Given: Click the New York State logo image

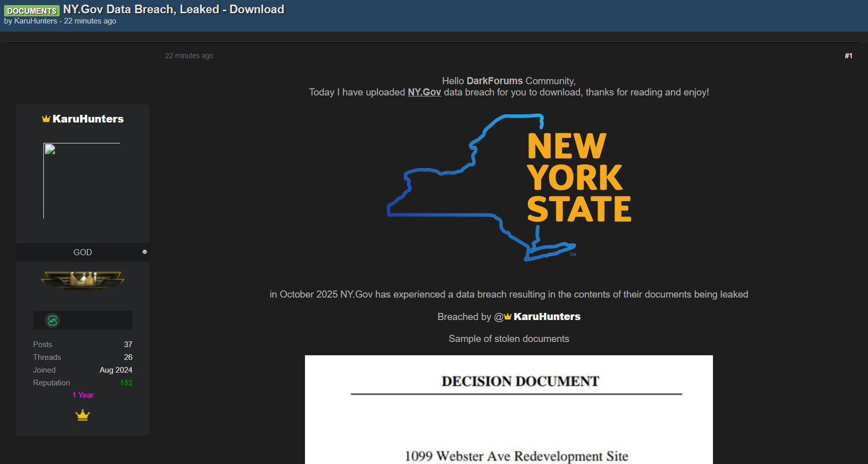Looking at the screenshot, I should pyautogui.click(x=508, y=187).
